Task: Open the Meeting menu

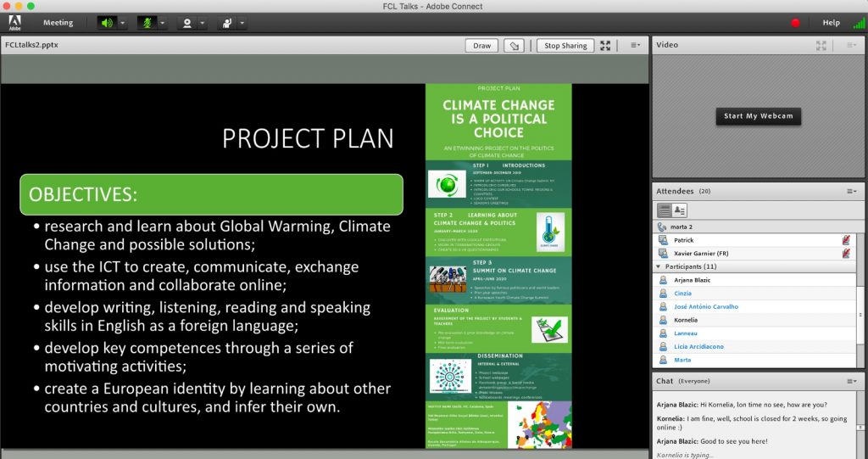Action: pos(58,23)
